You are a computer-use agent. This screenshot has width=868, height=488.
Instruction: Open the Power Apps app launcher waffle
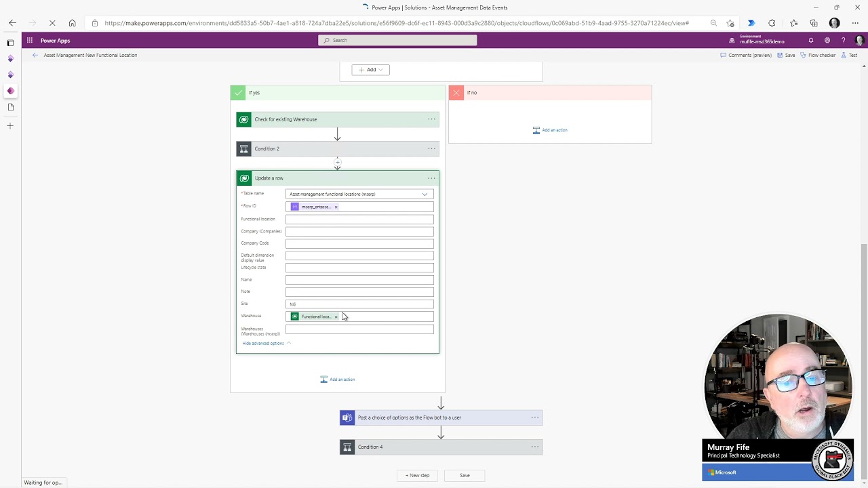click(30, 41)
